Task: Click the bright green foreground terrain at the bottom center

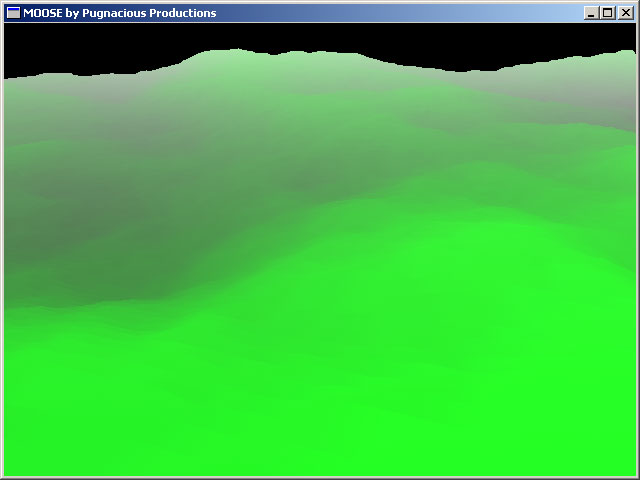Action: pyautogui.click(x=320, y=420)
